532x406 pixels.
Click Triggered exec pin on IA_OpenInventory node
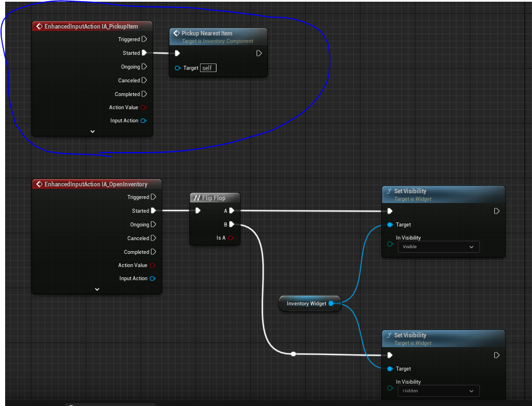click(153, 197)
